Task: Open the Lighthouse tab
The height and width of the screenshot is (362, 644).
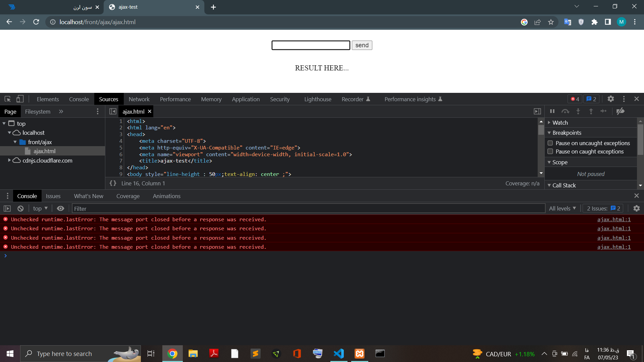Action: (318, 99)
